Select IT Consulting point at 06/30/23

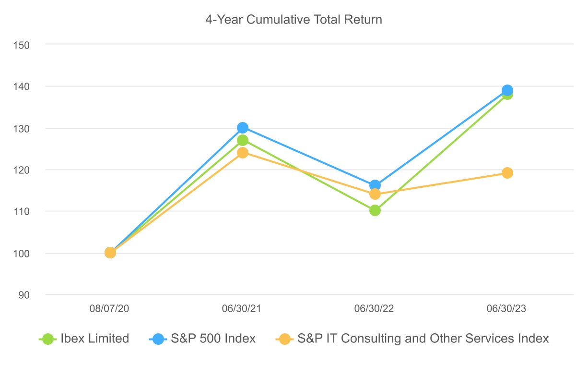click(507, 173)
